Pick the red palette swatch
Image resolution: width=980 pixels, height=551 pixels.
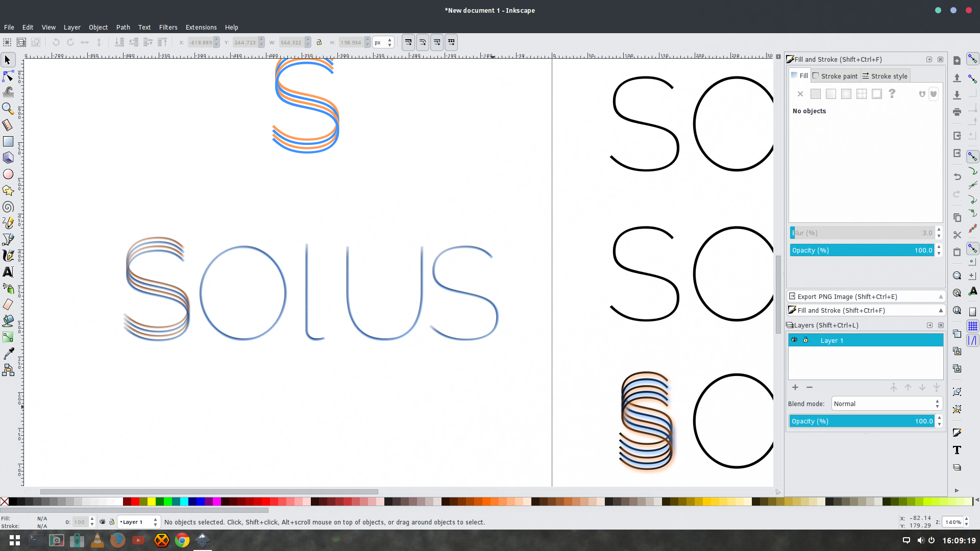tap(135, 502)
